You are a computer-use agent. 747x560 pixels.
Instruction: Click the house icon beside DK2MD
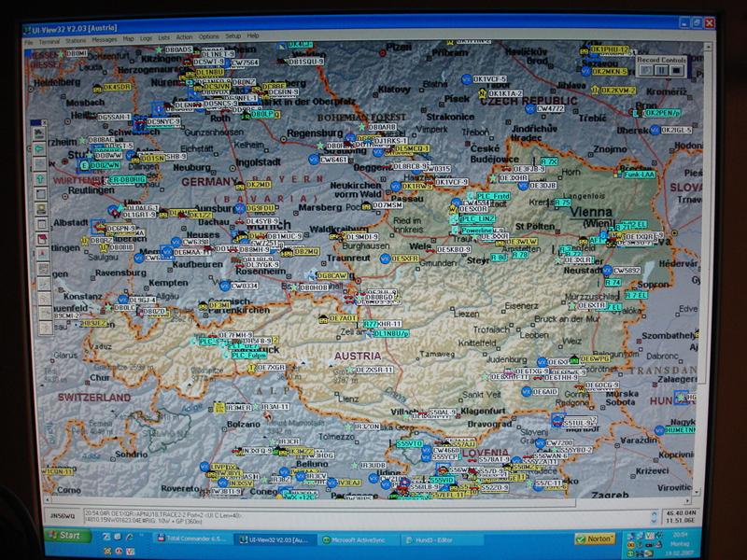click(x=240, y=185)
